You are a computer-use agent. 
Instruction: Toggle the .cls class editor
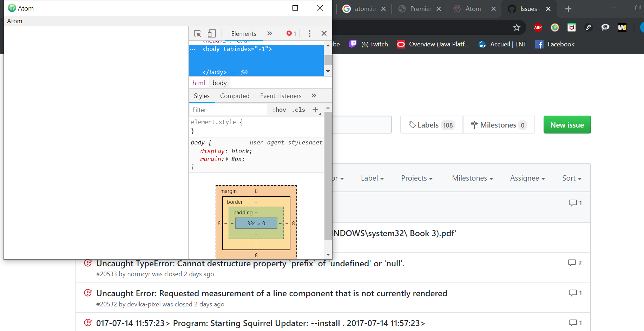point(298,110)
